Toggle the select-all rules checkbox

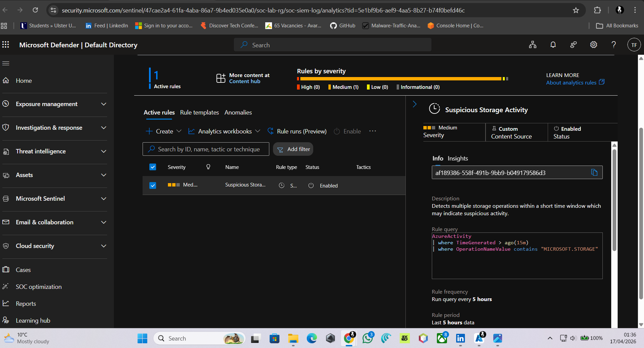153,167
